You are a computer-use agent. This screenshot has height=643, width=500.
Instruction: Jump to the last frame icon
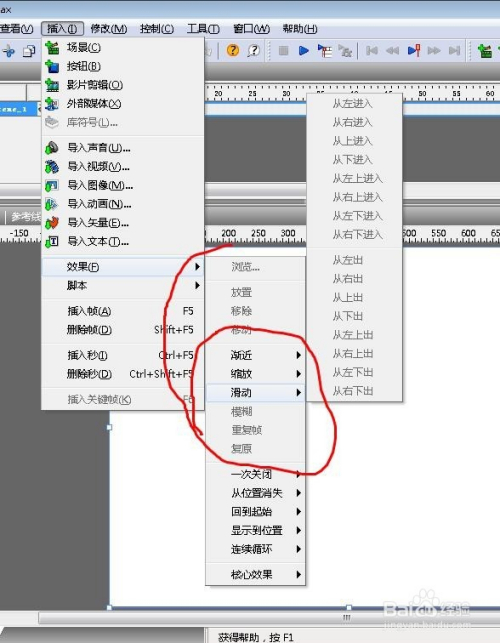[454, 50]
